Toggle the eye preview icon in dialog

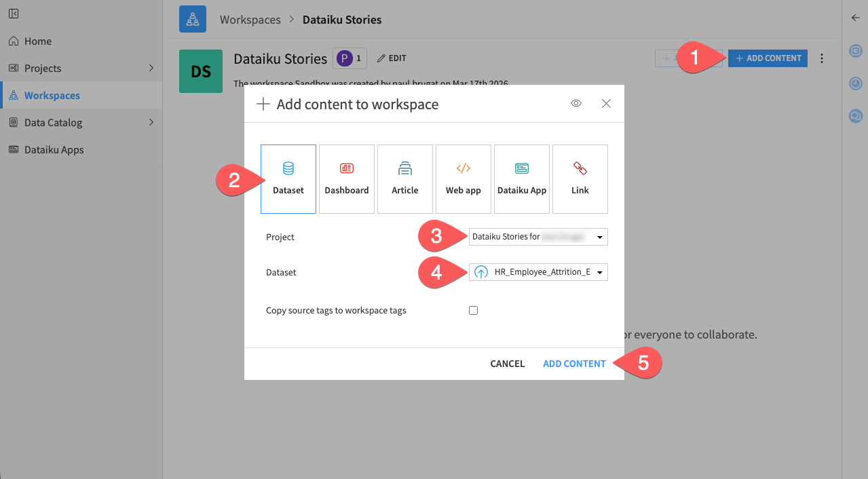point(576,104)
